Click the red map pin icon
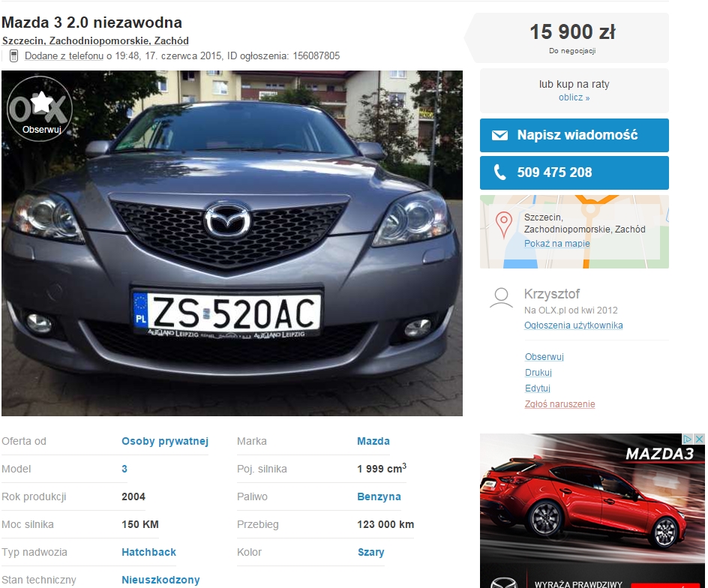 pos(505,223)
